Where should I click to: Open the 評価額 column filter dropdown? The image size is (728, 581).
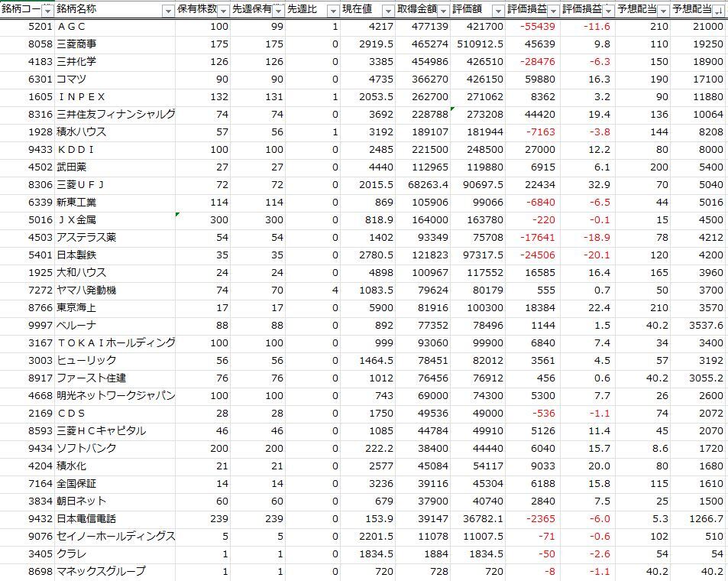click(498, 11)
